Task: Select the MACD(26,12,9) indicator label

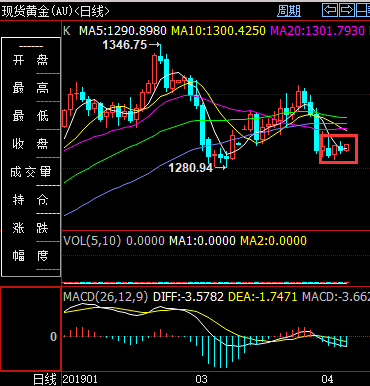Action: 106,296
